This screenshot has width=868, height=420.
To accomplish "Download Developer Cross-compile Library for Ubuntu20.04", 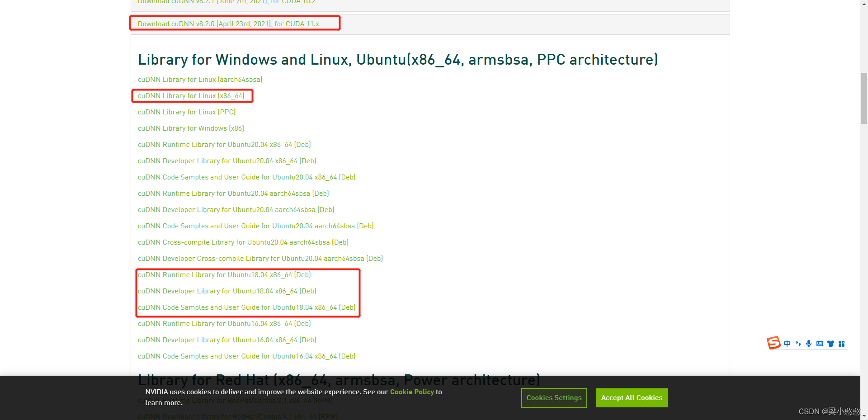I will 260,259.
